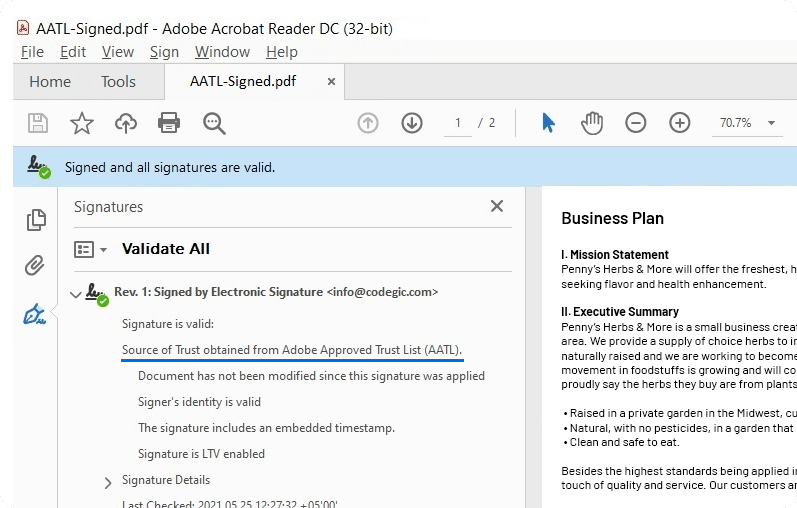Open the Find text magnifier tool
Image resolution: width=797 pixels, height=508 pixels.
(x=214, y=123)
